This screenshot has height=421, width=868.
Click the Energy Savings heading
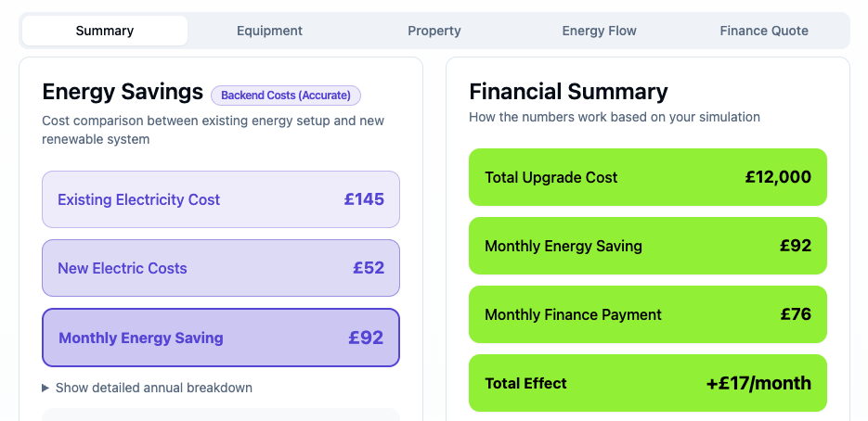point(123,92)
